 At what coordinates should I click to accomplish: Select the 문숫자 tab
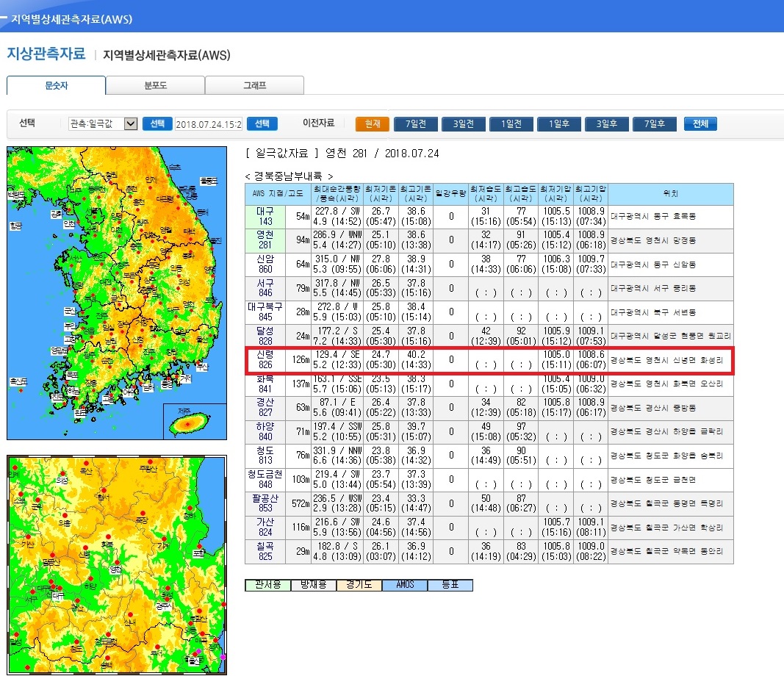[56, 85]
